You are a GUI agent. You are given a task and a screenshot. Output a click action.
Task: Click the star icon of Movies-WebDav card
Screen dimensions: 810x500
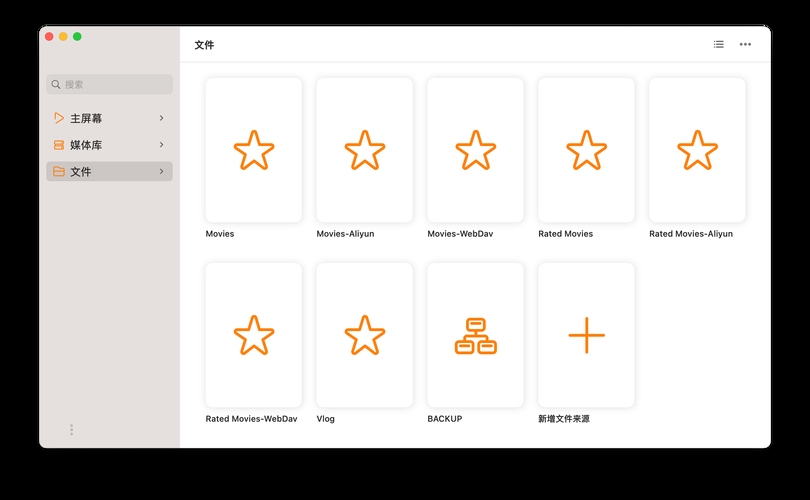(475, 150)
